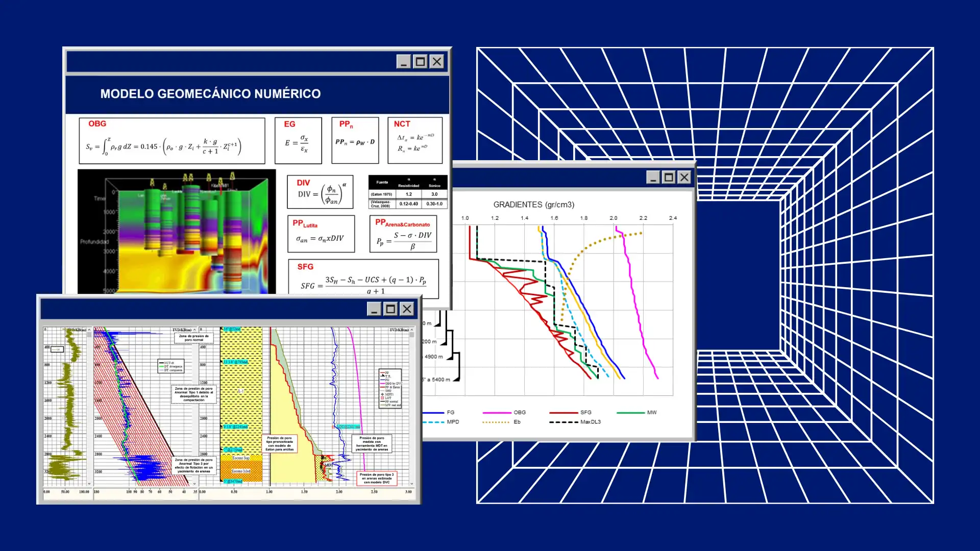Select the OBG overburden formula box
This screenshot has width=980, height=551.
172,141
